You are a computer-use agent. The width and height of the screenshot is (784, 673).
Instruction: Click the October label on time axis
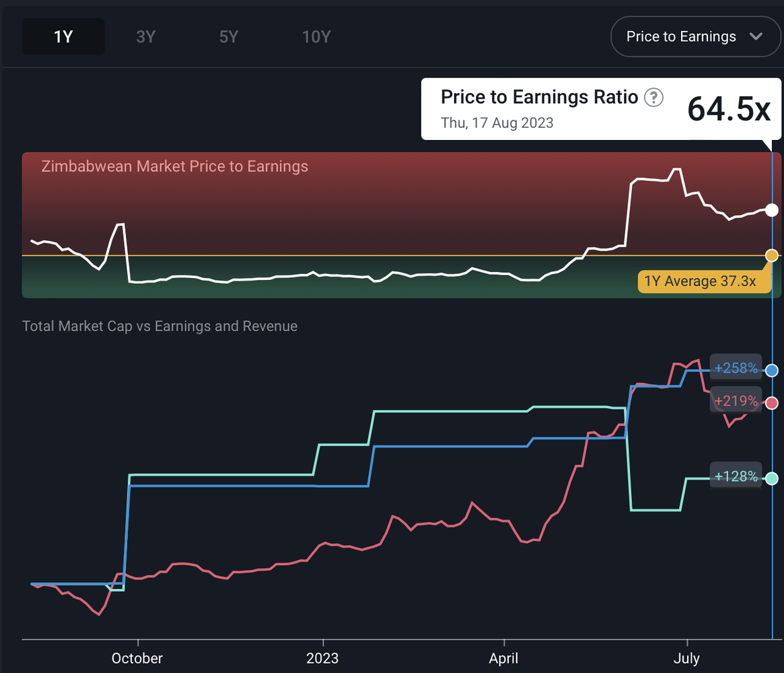tap(137, 658)
